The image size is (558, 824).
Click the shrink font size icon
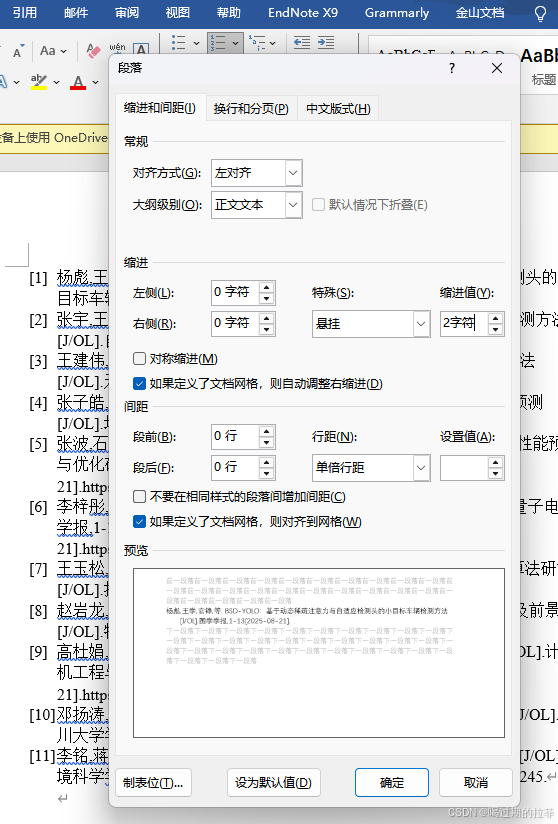18,52
